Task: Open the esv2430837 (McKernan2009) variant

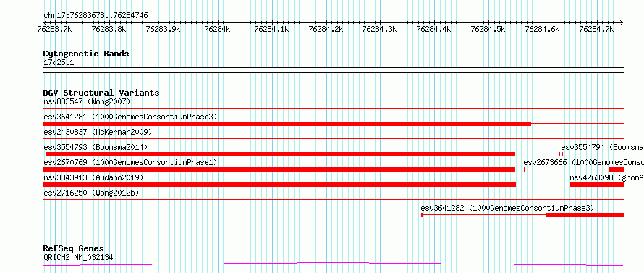Action: 98,132
